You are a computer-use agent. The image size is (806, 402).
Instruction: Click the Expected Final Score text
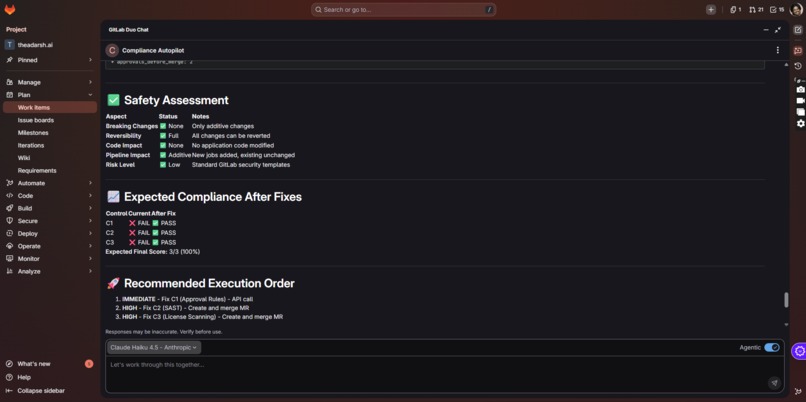pos(153,252)
